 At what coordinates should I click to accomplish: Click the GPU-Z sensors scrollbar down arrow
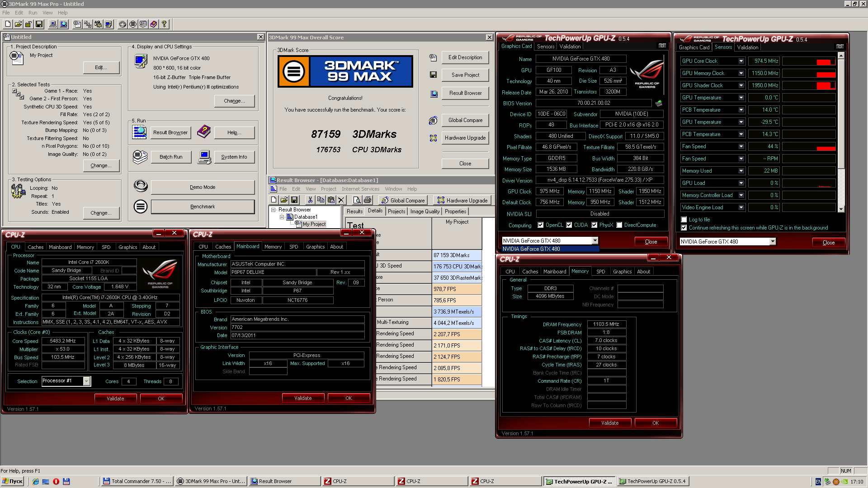pos(841,209)
